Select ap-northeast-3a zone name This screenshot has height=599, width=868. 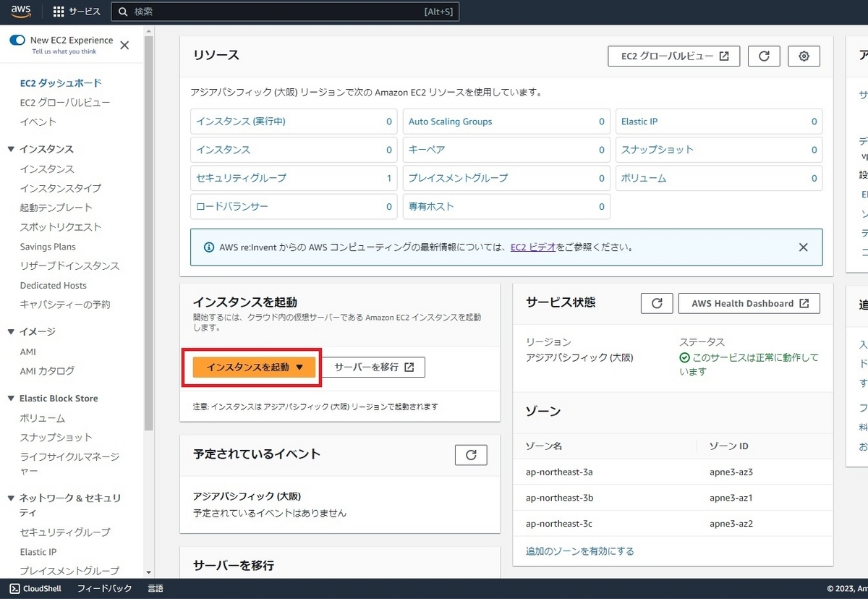(559, 472)
